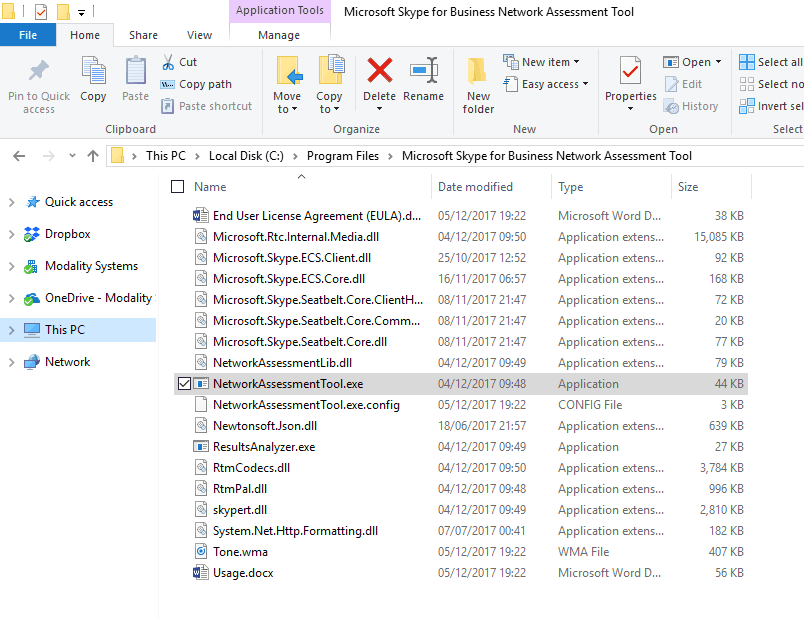Viewport: 804px width, 619px height.
Task: Create a folder with New folder icon
Action: [x=478, y=73]
